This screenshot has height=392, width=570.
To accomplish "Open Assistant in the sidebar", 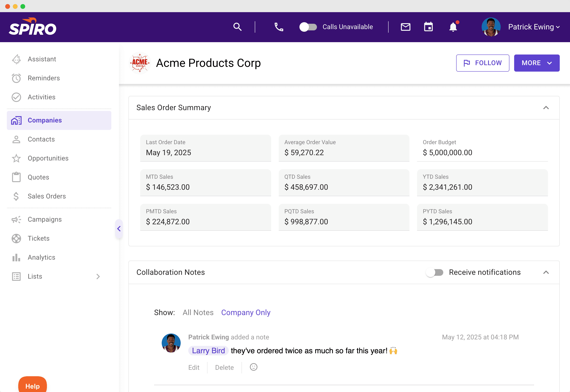I will point(59,59).
